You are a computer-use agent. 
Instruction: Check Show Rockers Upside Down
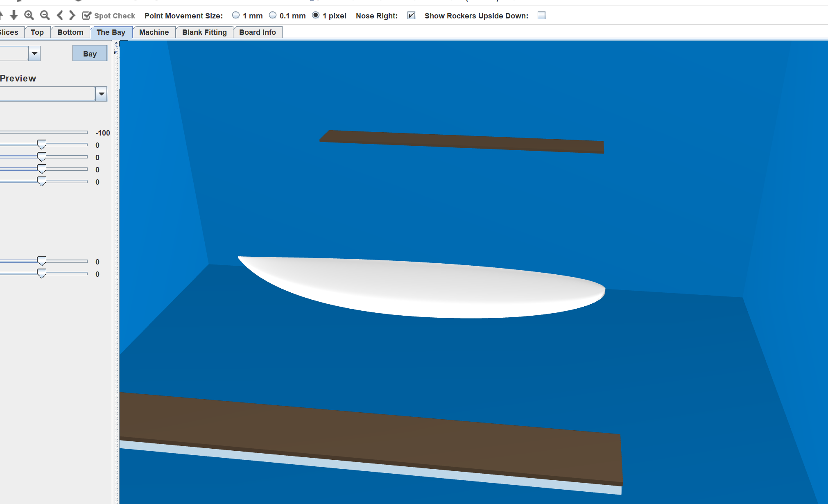click(541, 15)
